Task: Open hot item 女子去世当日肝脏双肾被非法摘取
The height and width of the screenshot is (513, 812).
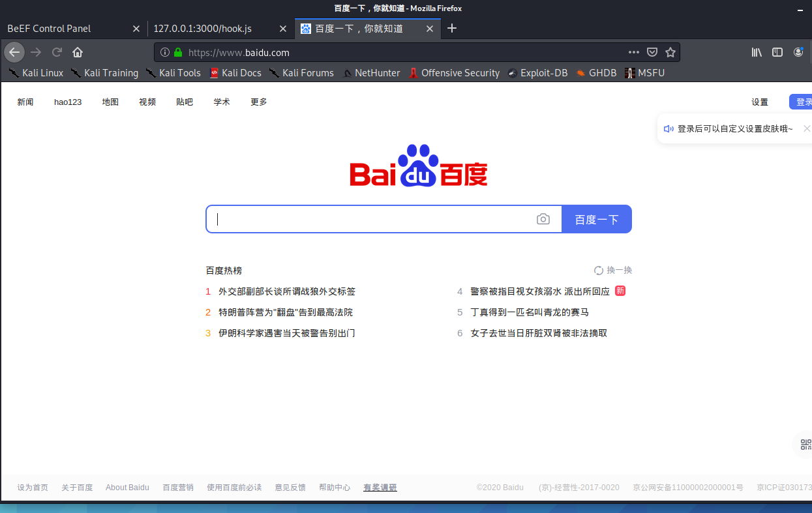Action: pyautogui.click(x=539, y=333)
